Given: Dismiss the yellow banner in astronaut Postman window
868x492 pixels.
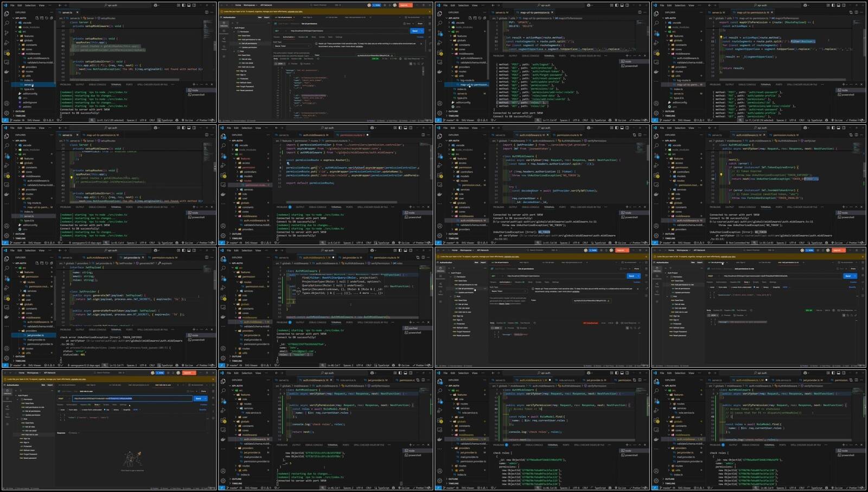Looking at the screenshot, I should click(x=213, y=379).
